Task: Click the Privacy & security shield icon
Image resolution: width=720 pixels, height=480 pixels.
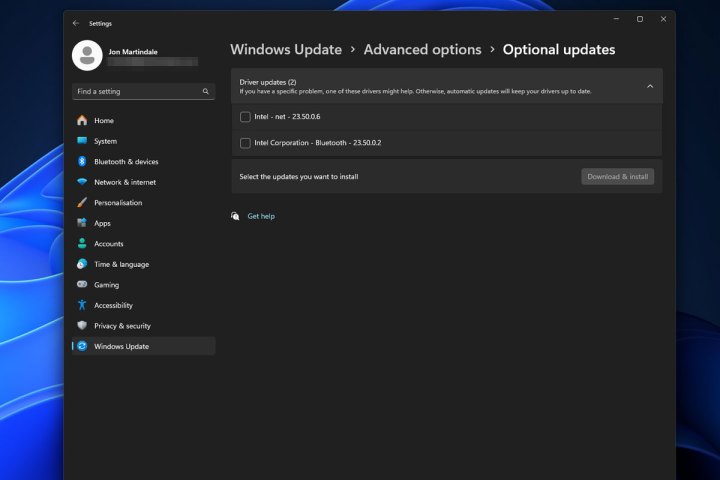Action: pyautogui.click(x=82, y=325)
